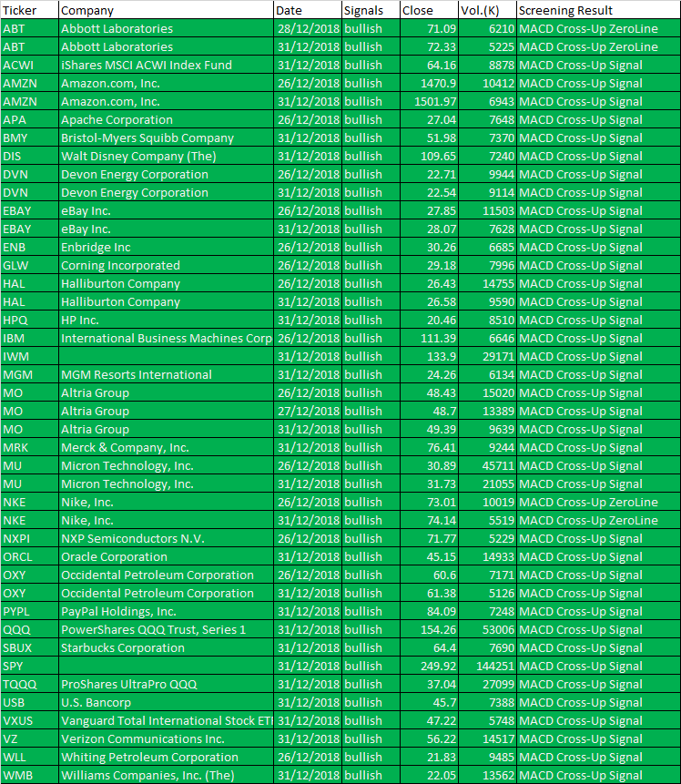Click International Business Machines Corp cell
This screenshot has height=784, width=681.
[166, 338]
